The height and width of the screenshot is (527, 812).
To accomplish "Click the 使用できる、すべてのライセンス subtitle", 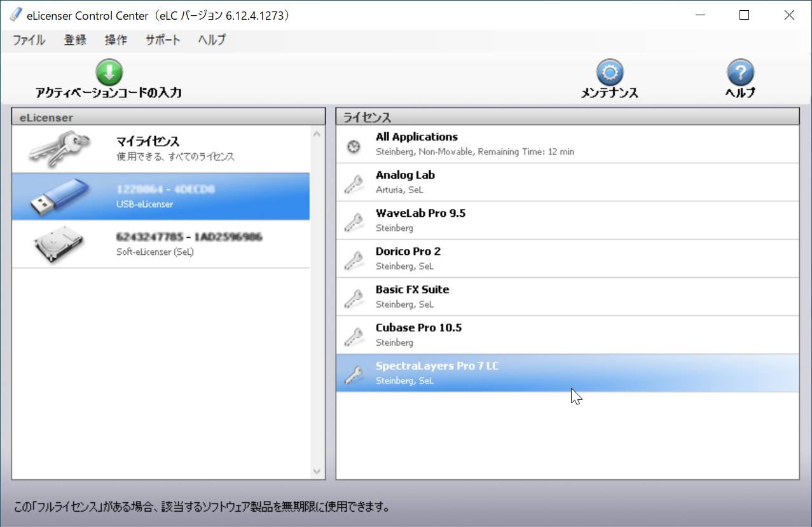I will (x=175, y=156).
